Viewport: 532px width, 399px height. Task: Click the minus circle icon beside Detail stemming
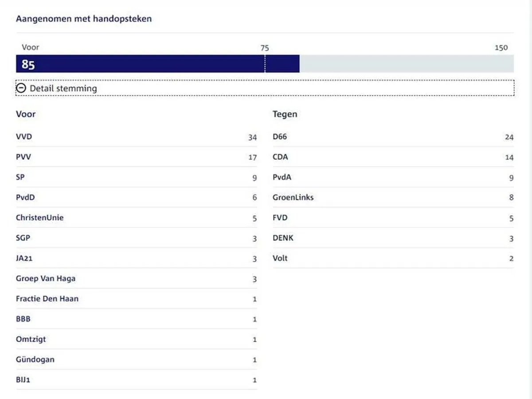coord(21,88)
